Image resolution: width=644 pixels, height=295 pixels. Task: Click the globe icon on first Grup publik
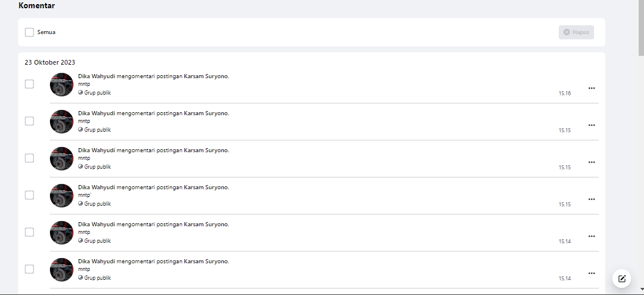click(x=80, y=92)
